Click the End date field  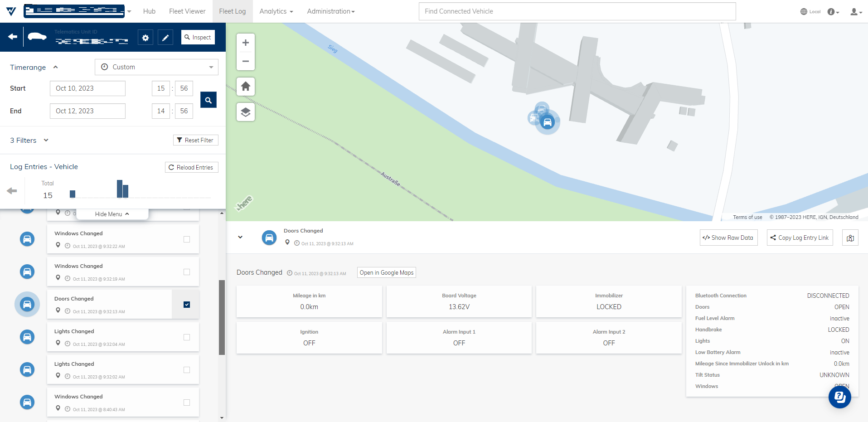click(87, 111)
